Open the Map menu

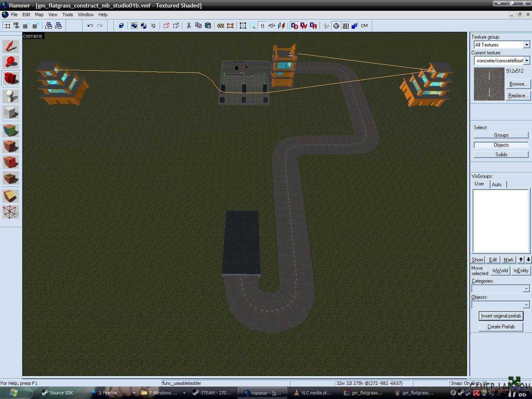(39, 15)
